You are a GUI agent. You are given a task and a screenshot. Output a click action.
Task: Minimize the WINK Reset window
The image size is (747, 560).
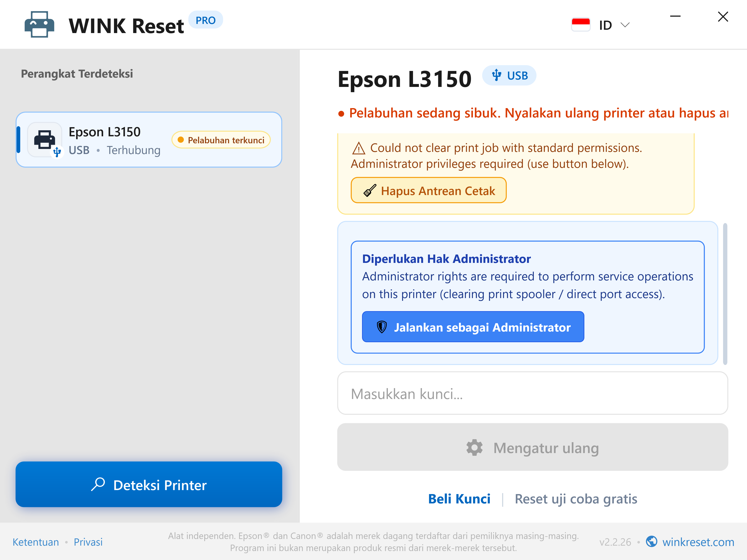pyautogui.click(x=675, y=16)
